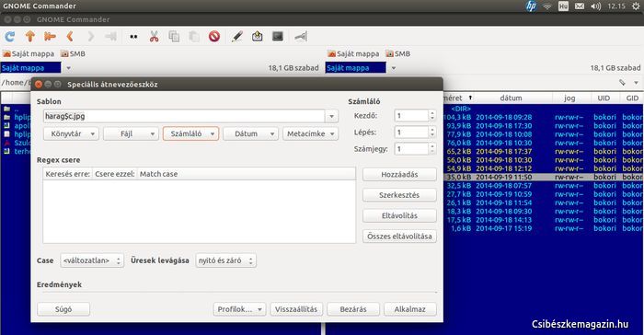The height and width of the screenshot is (335, 644).
Task: Go back using the orange left chevron
Action: [70, 37]
